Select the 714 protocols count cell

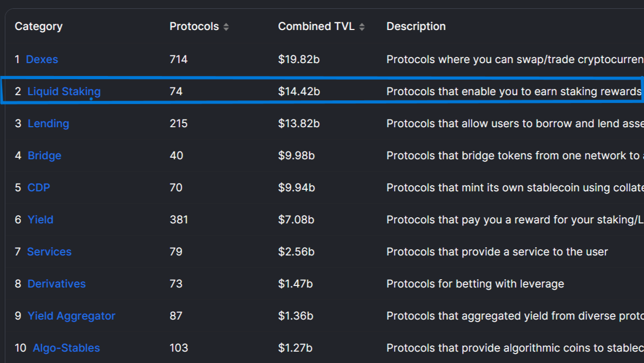tap(179, 59)
